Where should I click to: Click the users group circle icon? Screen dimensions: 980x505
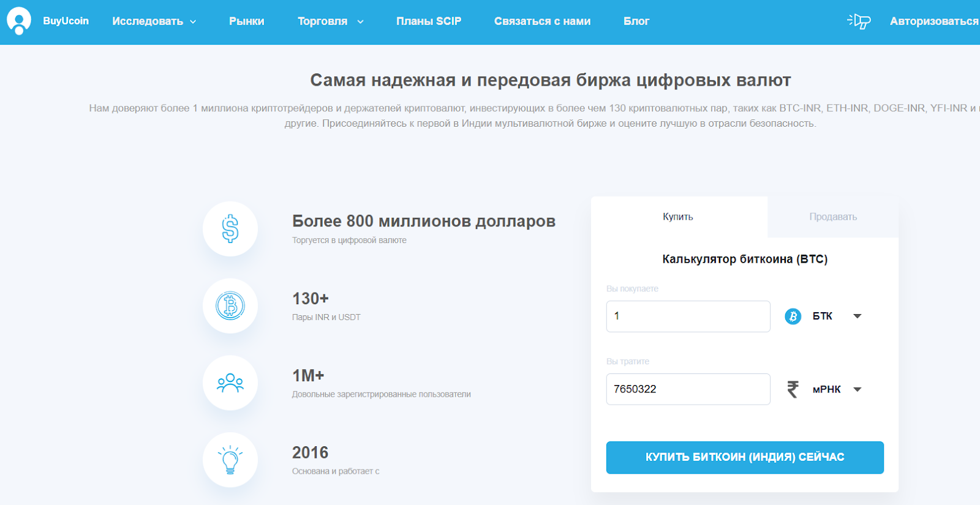(230, 383)
